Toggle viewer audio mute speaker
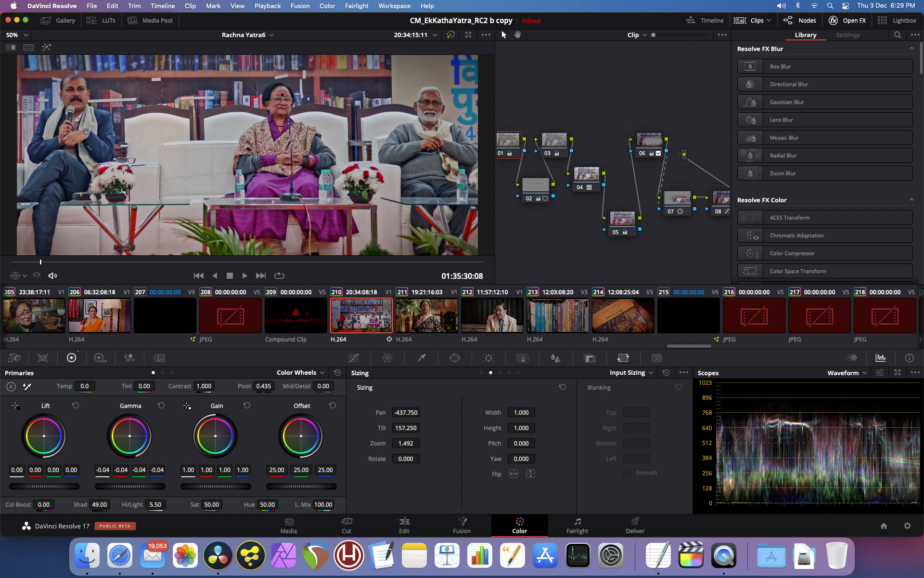 tap(52, 276)
